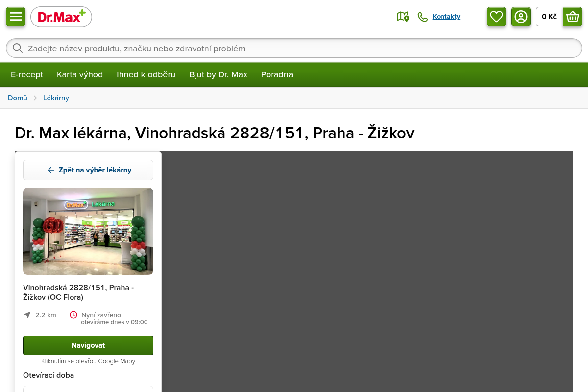Image resolution: width=588 pixels, height=392 pixels.
Task: Open the pharmacy storefront photo
Action: click(x=88, y=231)
